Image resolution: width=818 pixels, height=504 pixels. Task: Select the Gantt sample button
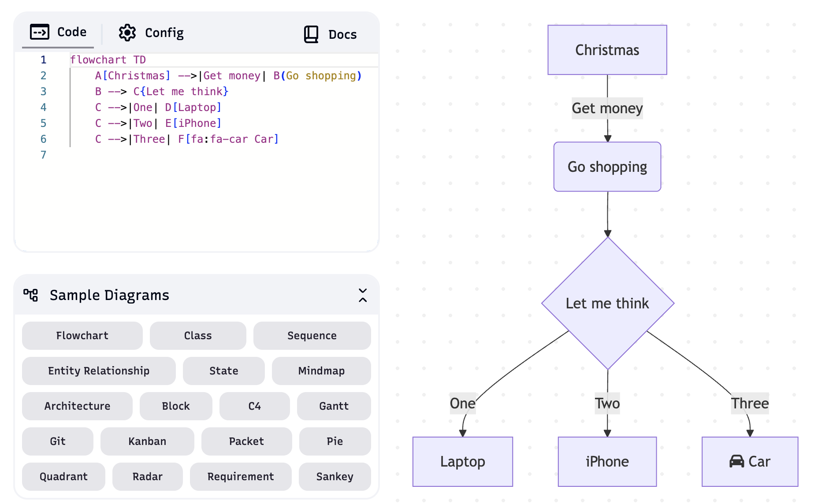[334, 406]
